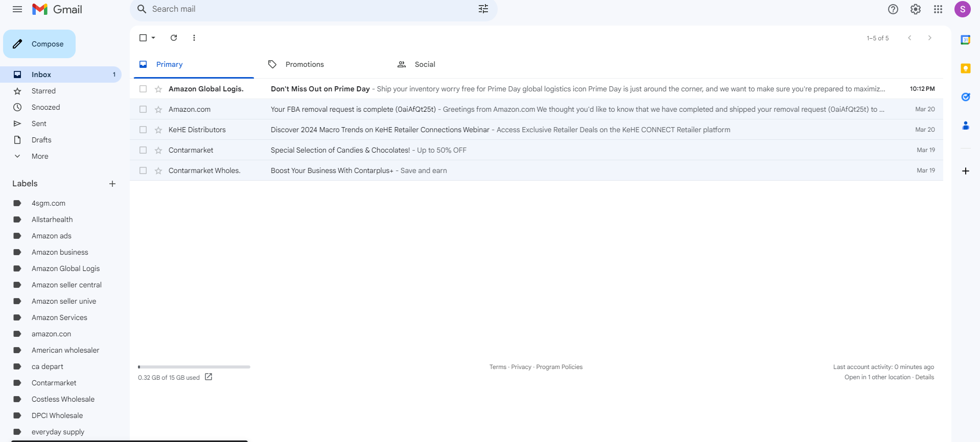Open the Snoozed folder
Screen dimensions: 980x442
[61, 107]
